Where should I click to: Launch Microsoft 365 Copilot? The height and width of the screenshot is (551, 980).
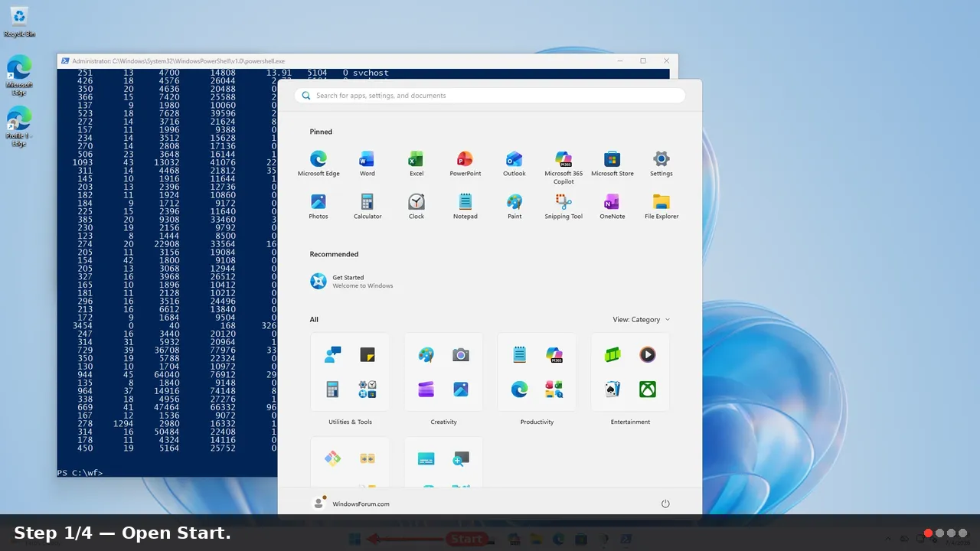coord(563,167)
